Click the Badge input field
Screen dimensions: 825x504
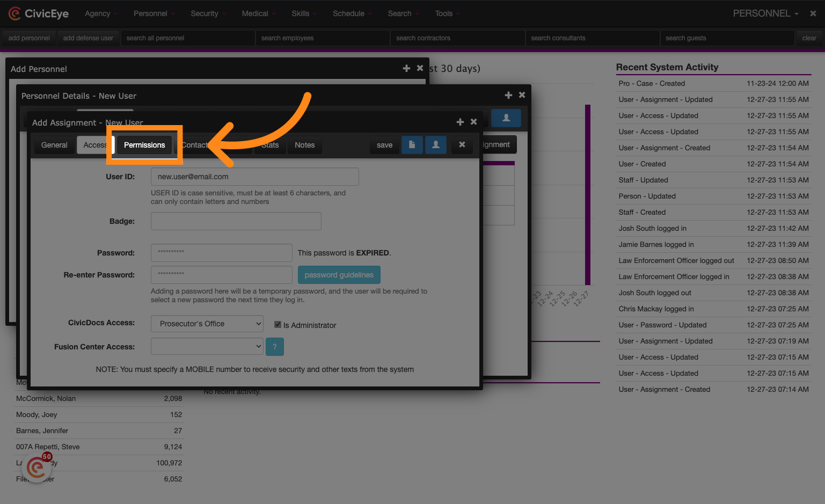tap(236, 221)
